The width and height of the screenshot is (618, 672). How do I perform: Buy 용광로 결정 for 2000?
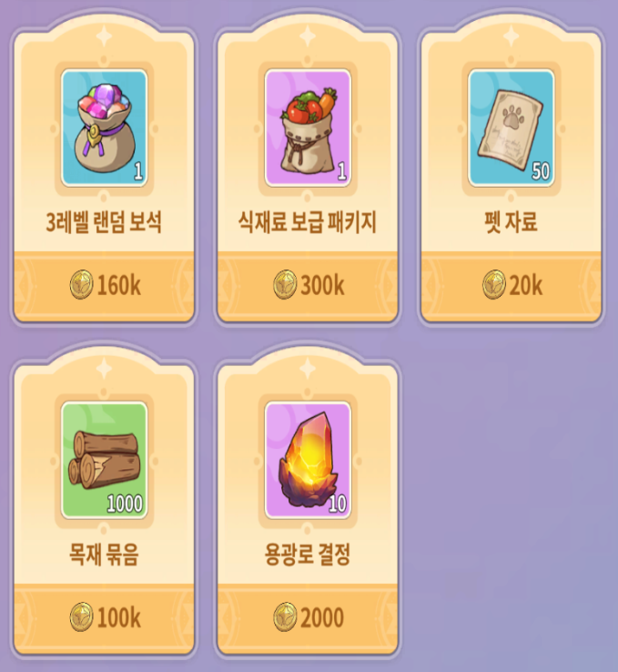coord(308,618)
